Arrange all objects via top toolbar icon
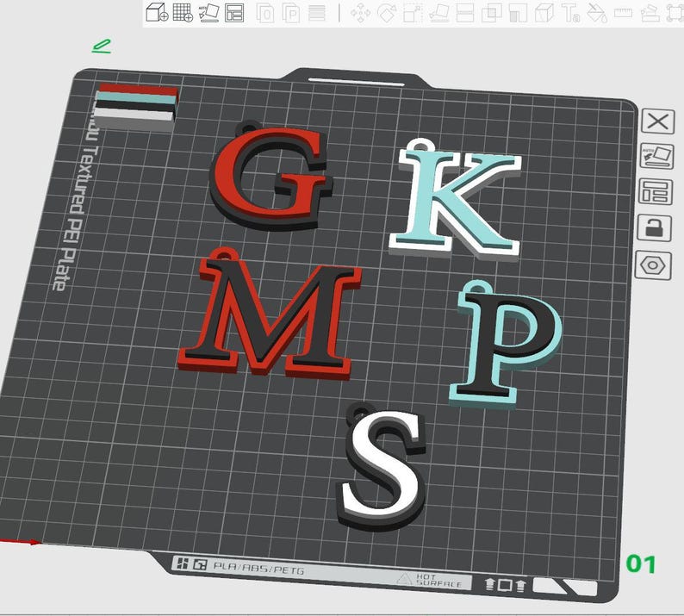 click(234, 13)
